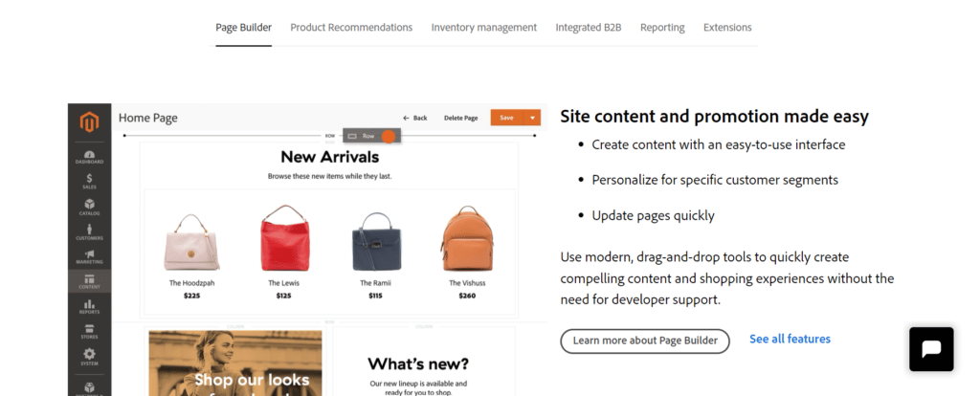Click the New Arrivals heading
The width and height of the screenshot is (980, 396).
click(329, 156)
